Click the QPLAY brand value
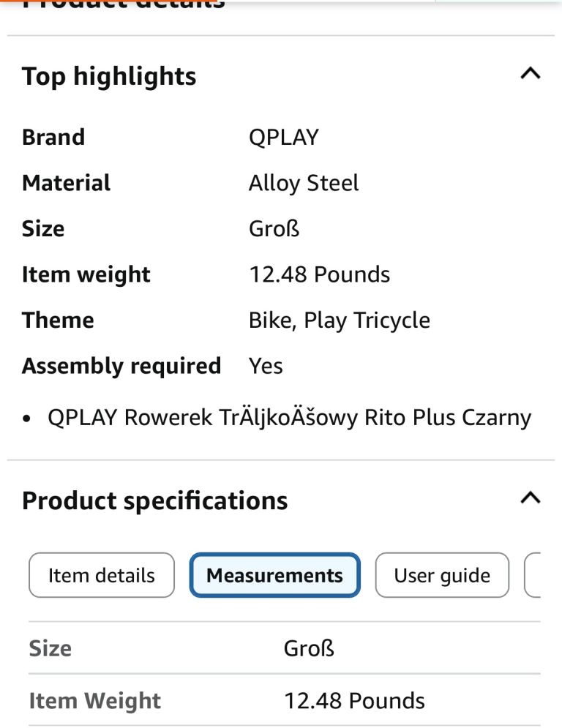The height and width of the screenshot is (728, 562). [x=283, y=138]
